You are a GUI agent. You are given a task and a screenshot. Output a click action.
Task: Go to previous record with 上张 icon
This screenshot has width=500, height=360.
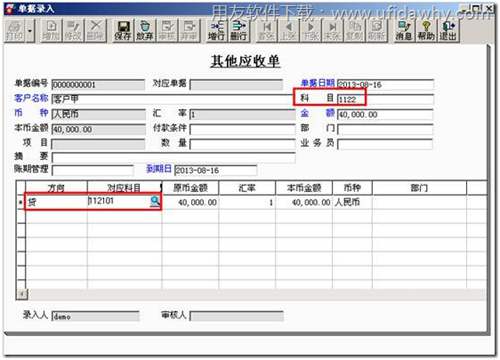point(288,30)
